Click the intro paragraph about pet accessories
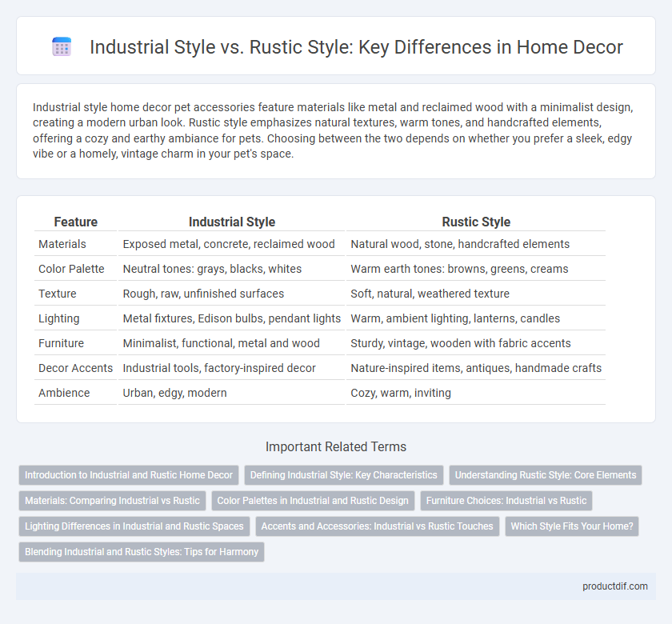 [333, 130]
